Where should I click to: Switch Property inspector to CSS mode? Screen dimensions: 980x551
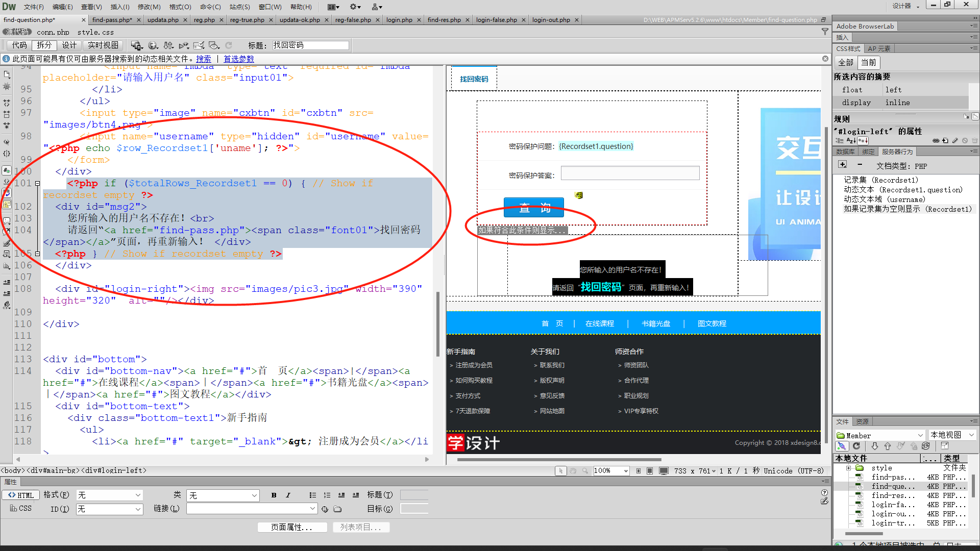pos(21,508)
